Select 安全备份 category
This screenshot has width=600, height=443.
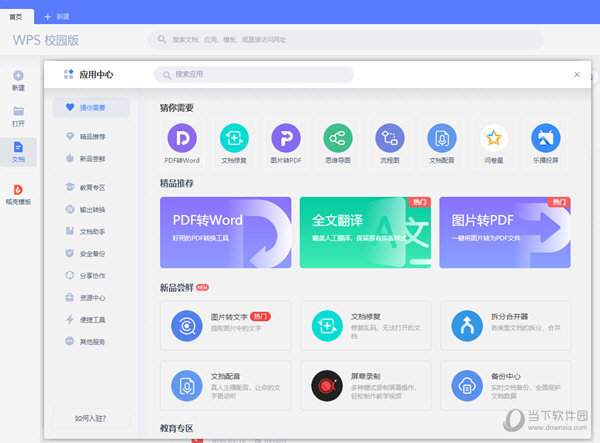tap(86, 254)
